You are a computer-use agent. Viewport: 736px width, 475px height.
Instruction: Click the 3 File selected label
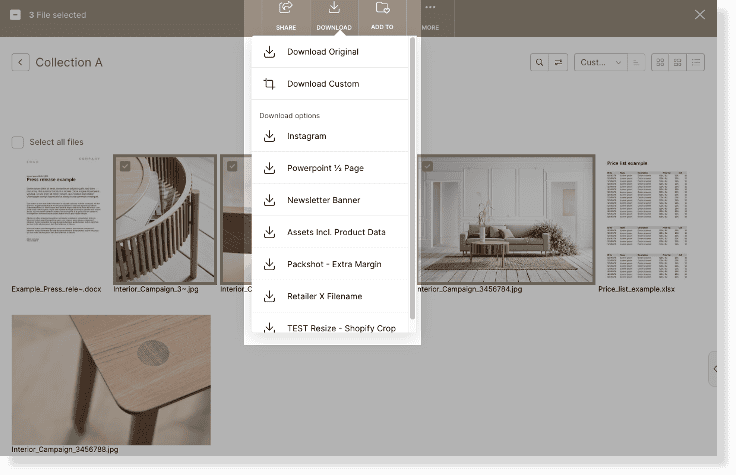[x=58, y=15]
